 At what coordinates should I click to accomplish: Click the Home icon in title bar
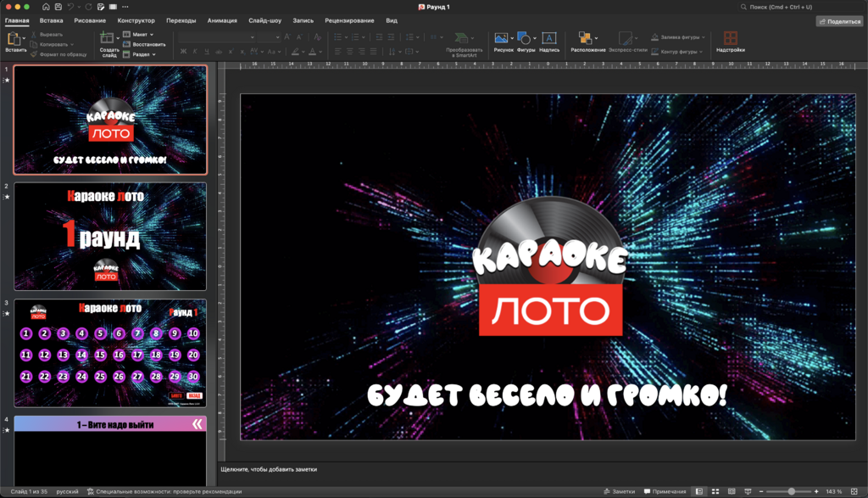[46, 7]
